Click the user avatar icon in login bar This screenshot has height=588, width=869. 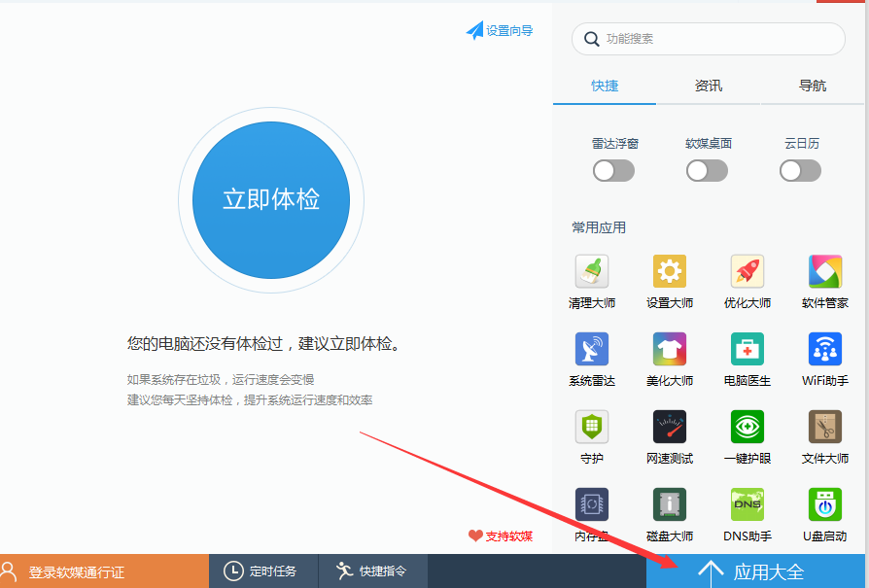[9, 571]
